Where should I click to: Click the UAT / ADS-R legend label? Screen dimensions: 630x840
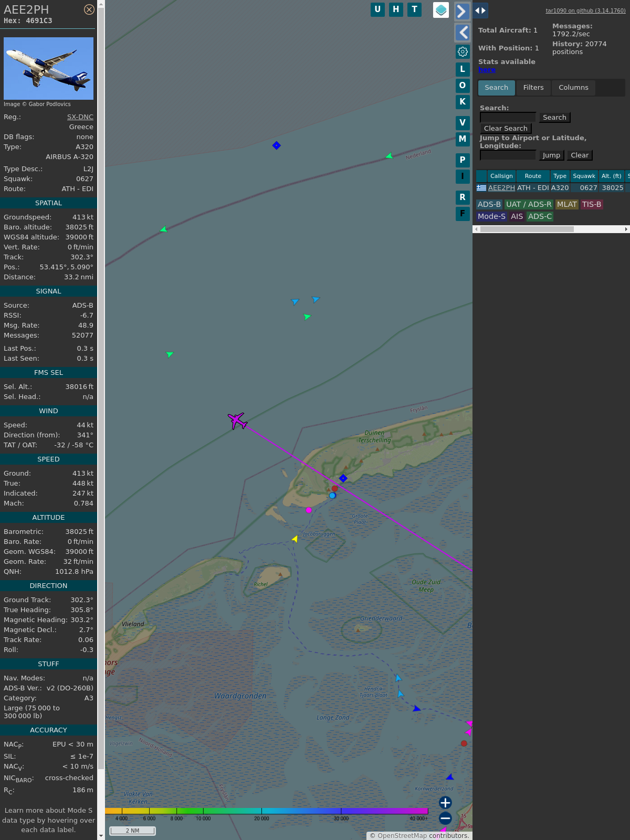click(x=529, y=205)
